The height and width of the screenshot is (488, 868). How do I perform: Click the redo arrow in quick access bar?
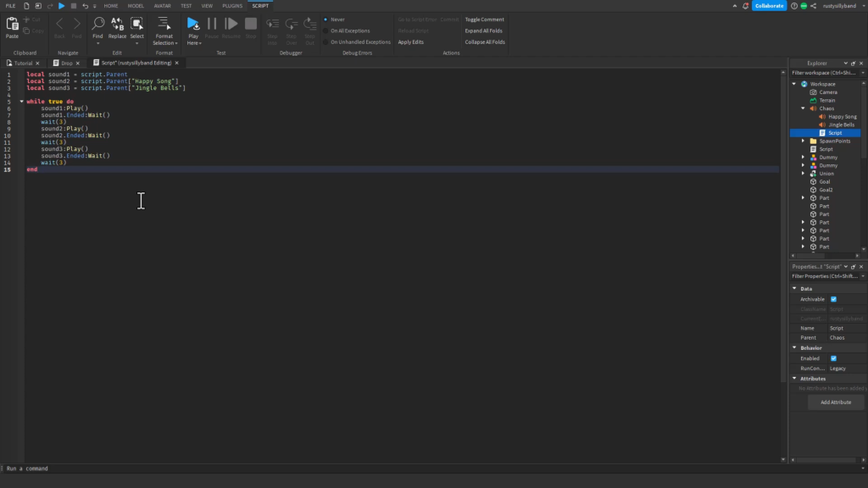50,6
